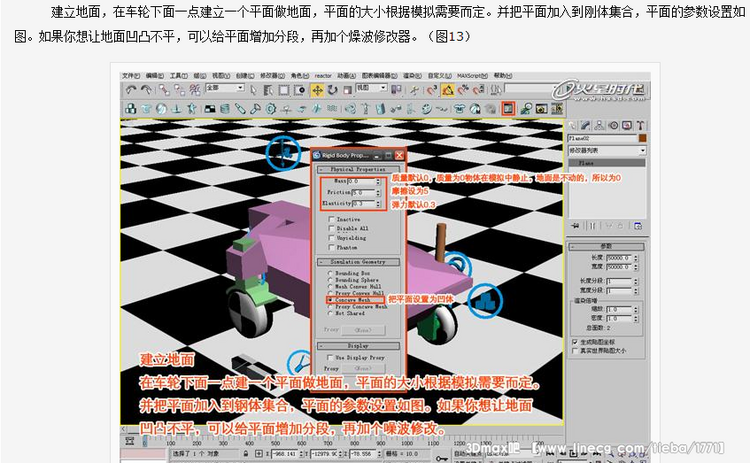Open the 工具 menu
The image size is (750, 463).
click(178, 76)
